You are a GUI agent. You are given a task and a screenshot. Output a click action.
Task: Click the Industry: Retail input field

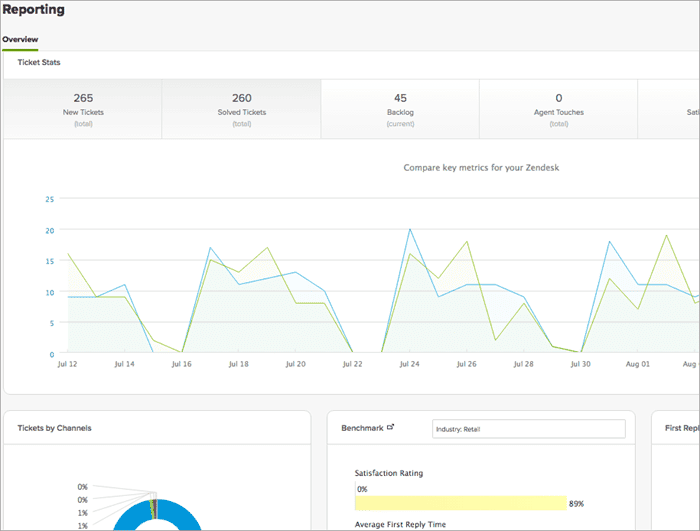click(528, 429)
